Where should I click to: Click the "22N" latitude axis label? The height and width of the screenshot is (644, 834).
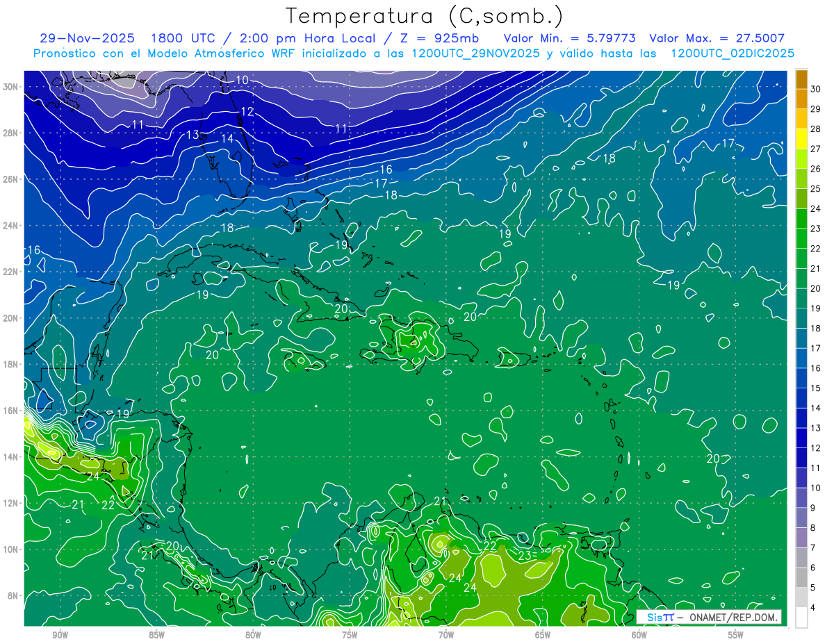pyautogui.click(x=12, y=272)
